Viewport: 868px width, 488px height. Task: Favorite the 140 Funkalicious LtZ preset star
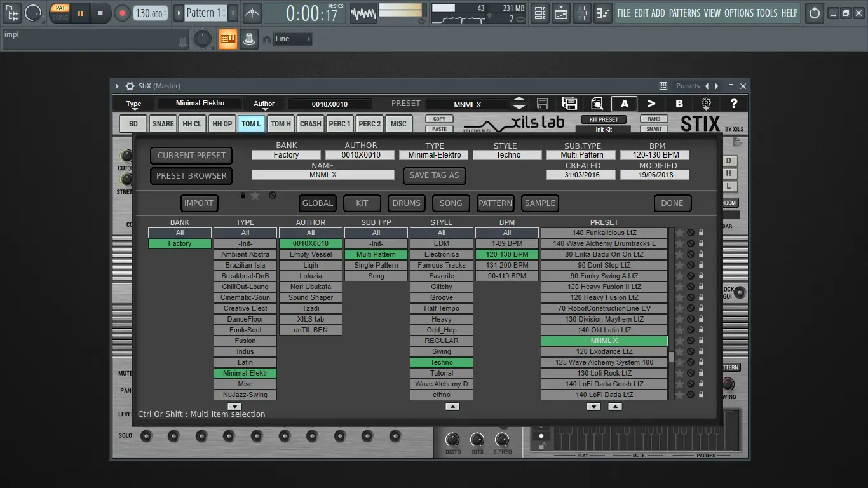tap(679, 233)
